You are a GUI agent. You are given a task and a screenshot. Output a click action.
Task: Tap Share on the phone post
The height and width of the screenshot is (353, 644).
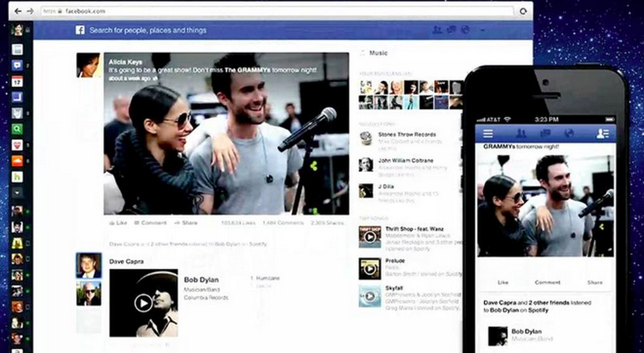[595, 282]
